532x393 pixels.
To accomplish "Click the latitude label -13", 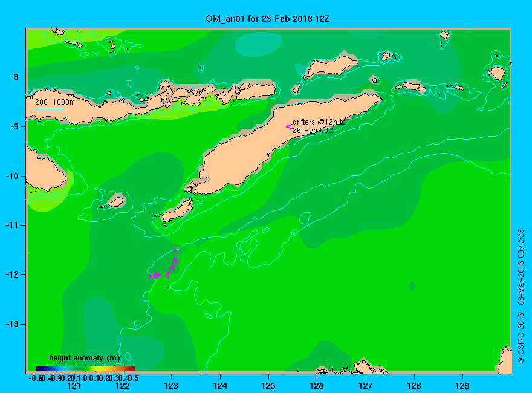I will [x=13, y=324].
